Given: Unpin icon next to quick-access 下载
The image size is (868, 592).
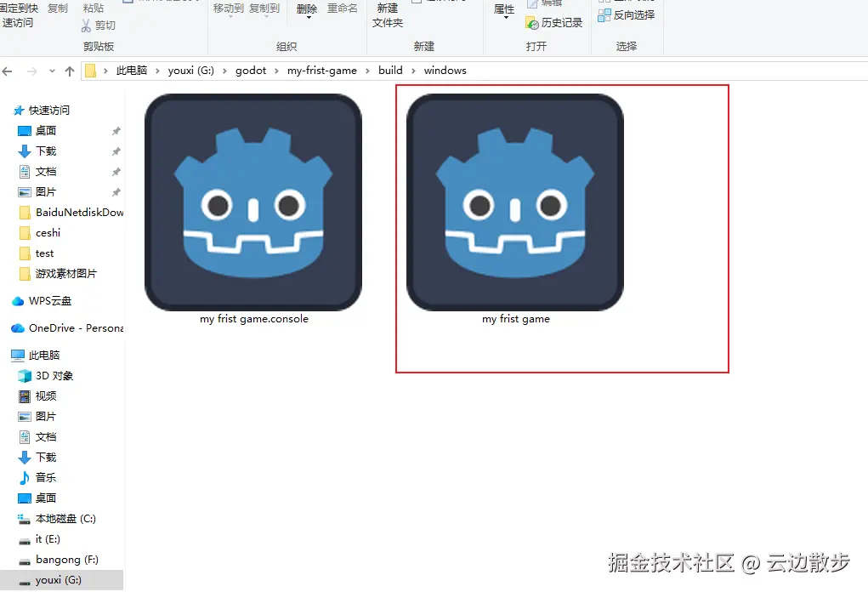Looking at the screenshot, I should point(116,151).
